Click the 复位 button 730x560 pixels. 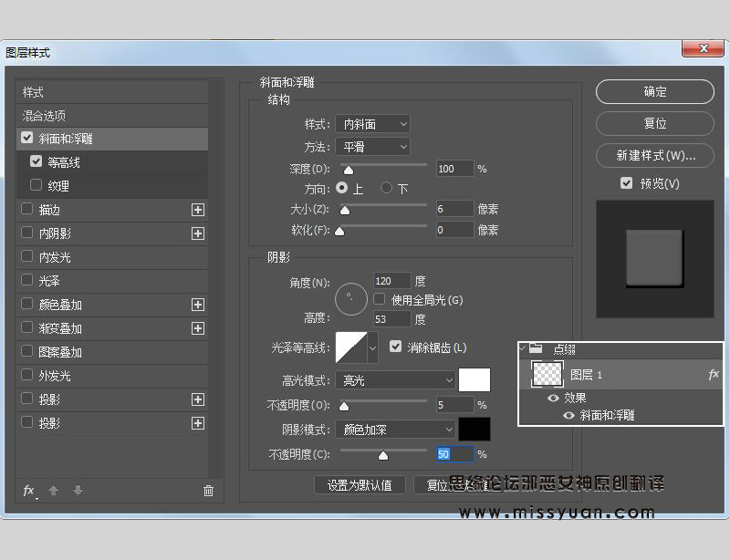tap(654, 123)
